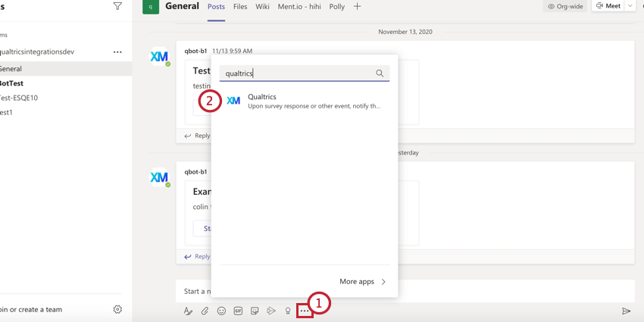The image size is (644, 322).
Task: Open qbot-b1 avatar on 11/13 post
Action: [x=159, y=57]
